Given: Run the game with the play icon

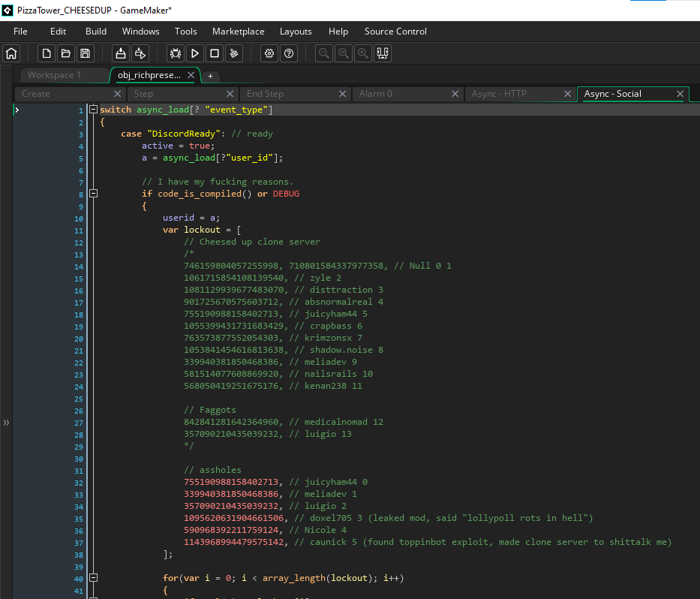Looking at the screenshot, I should (195, 53).
